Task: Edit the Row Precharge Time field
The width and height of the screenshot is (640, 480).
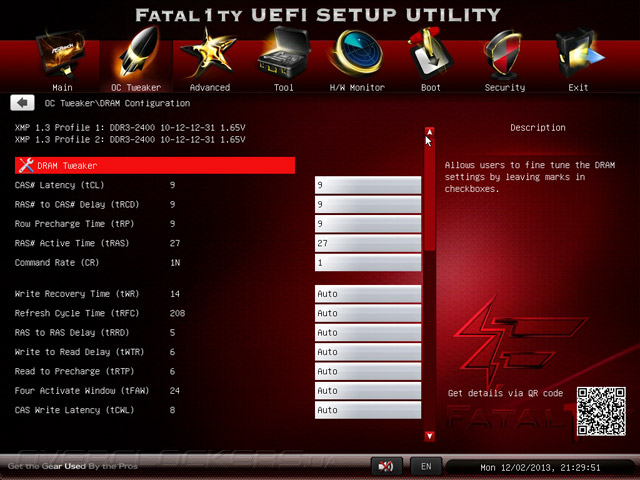Action: click(368, 224)
